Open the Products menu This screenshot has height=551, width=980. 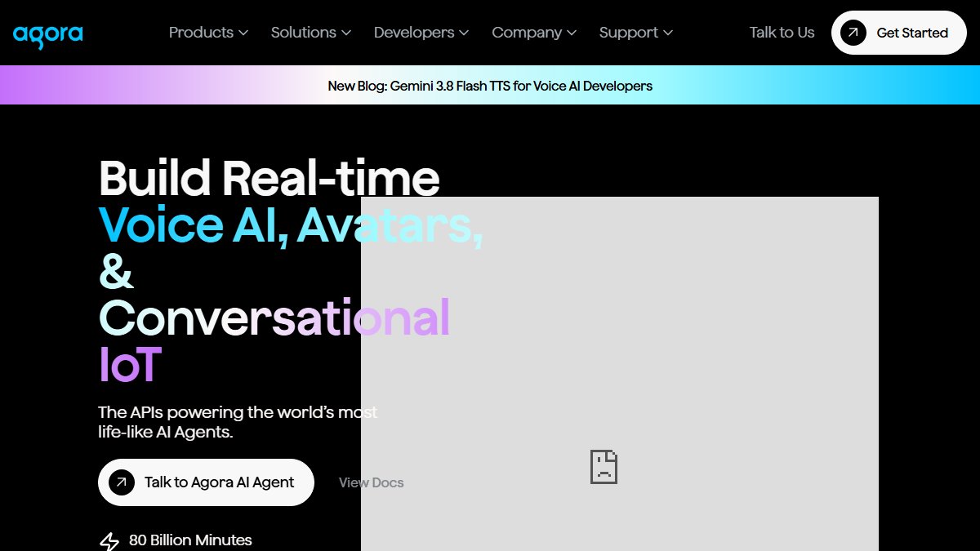(x=208, y=33)
